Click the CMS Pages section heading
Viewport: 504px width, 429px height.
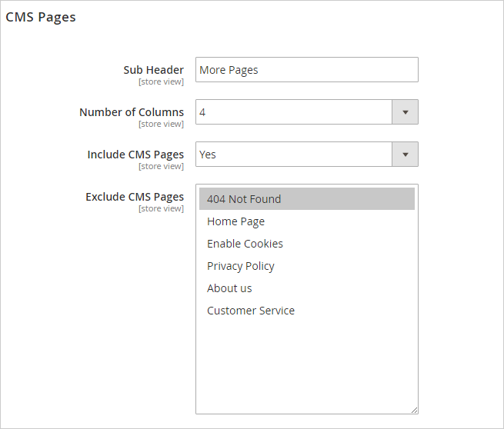(x=41, y=17)
